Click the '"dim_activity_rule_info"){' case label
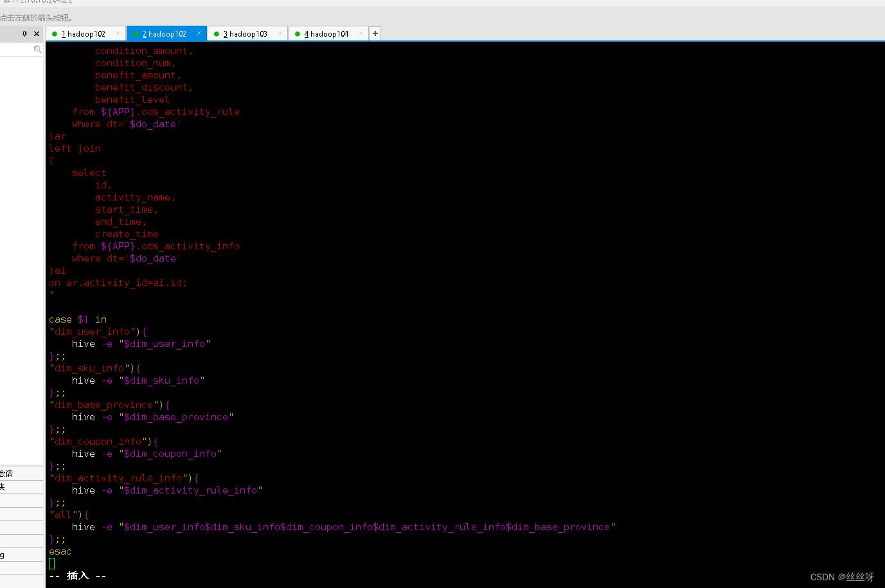Image resolution: width=885 pixels, height=588 pixels. 124,478
